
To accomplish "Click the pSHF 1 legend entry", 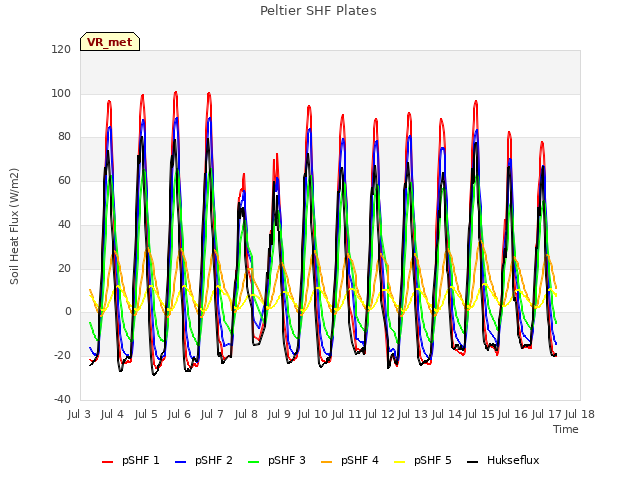I will [x=131, y=460].
